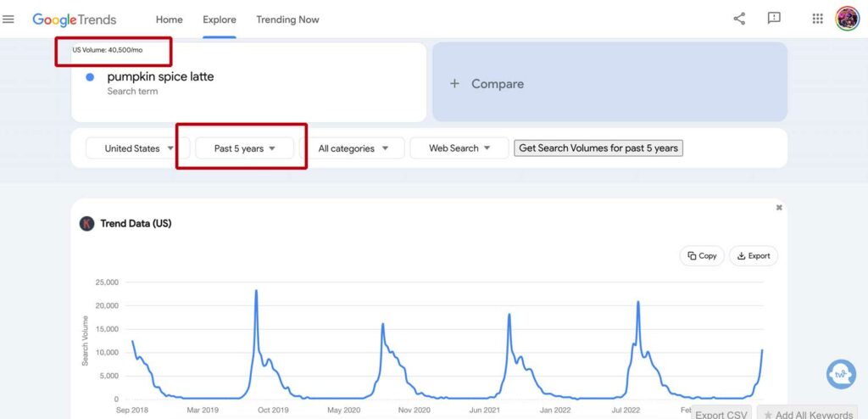Click the pumpkin spice latte search term
The height and width of the screenshot is (419, 868).
tap(160, 77)
